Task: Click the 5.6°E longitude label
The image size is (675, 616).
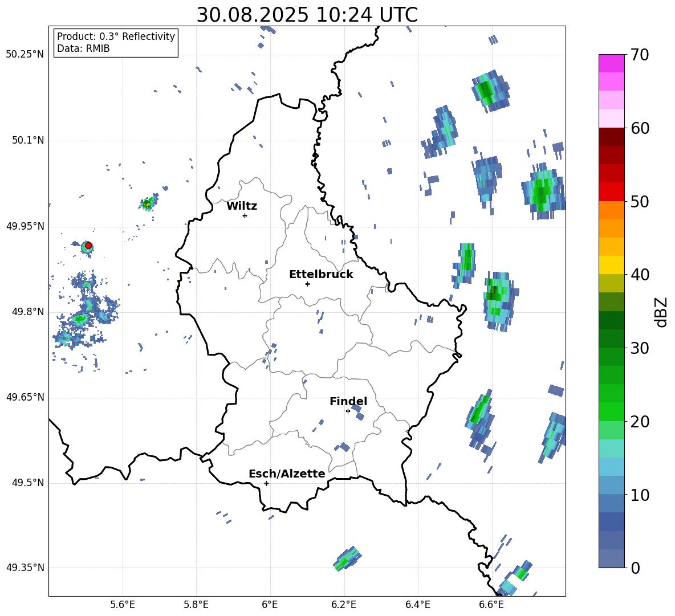Action: pyautogui.click(x=123, y=605)
